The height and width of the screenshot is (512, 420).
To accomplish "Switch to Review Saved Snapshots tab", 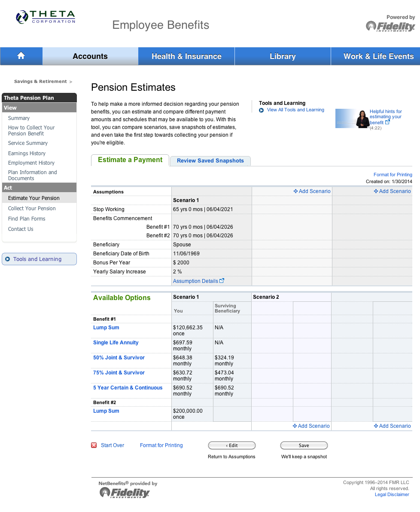I will click(x=210, y=161).
